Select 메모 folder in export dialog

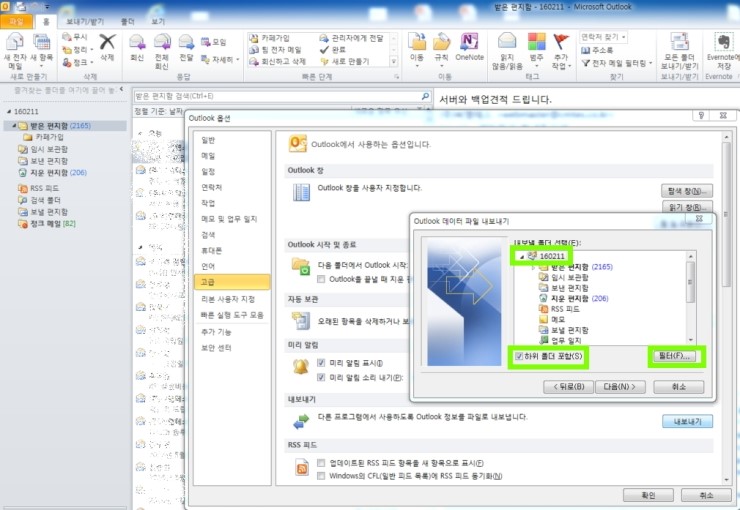point(553,319)
